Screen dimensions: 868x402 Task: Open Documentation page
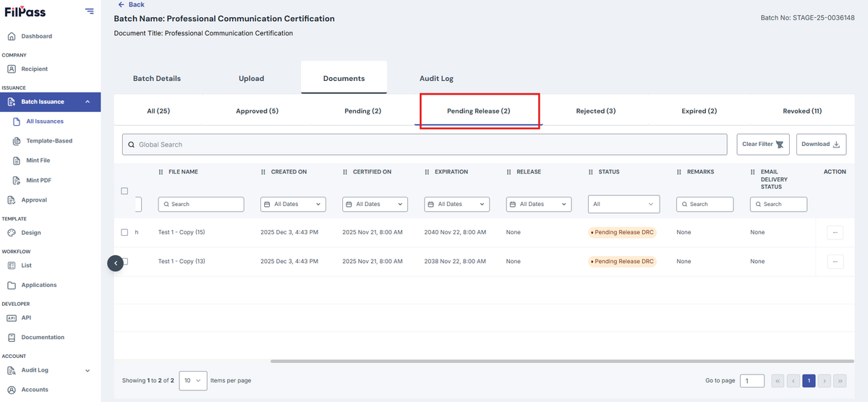[43, 338]
